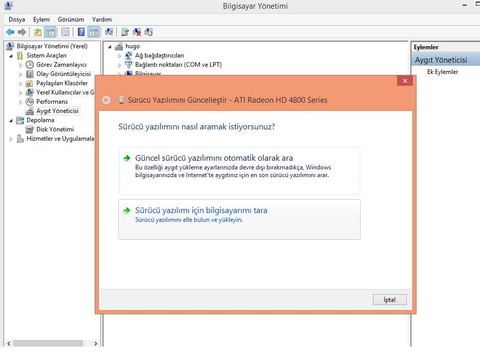Click the Disable device toolbar icon
480x364 pixels.
149,32
